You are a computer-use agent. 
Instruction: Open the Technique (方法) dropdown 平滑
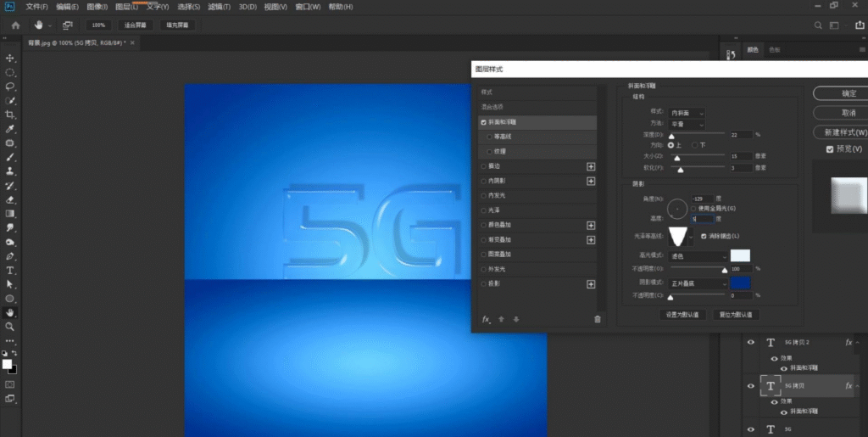686,125
